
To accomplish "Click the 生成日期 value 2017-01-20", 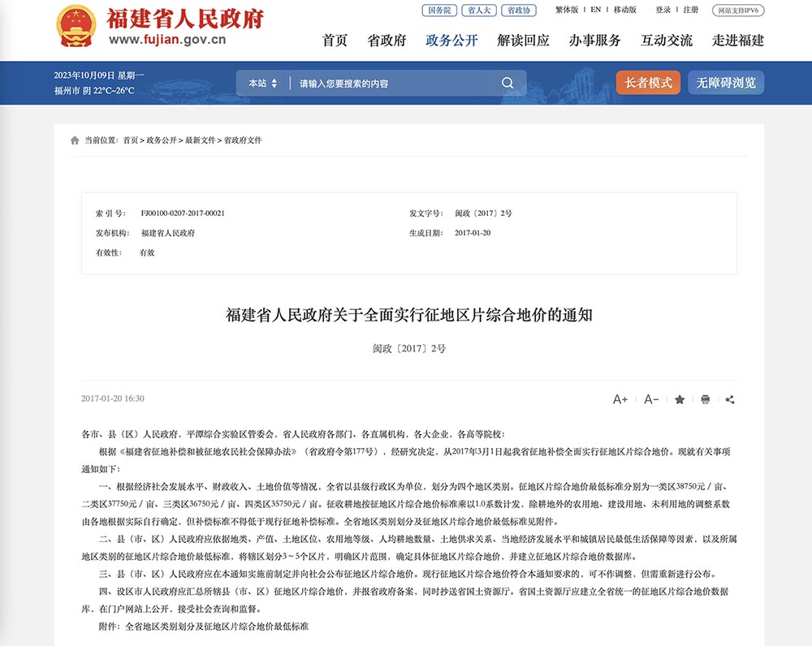I will [x=473, y=233].
